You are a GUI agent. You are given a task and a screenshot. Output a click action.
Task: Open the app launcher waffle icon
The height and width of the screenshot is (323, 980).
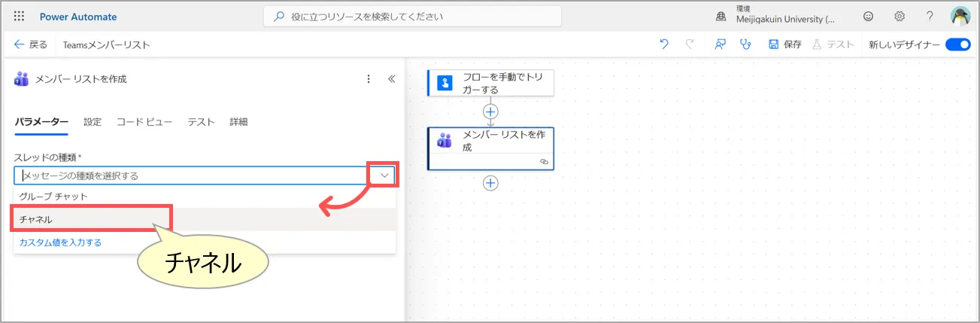pyautogui.click(x=20, y=17)
